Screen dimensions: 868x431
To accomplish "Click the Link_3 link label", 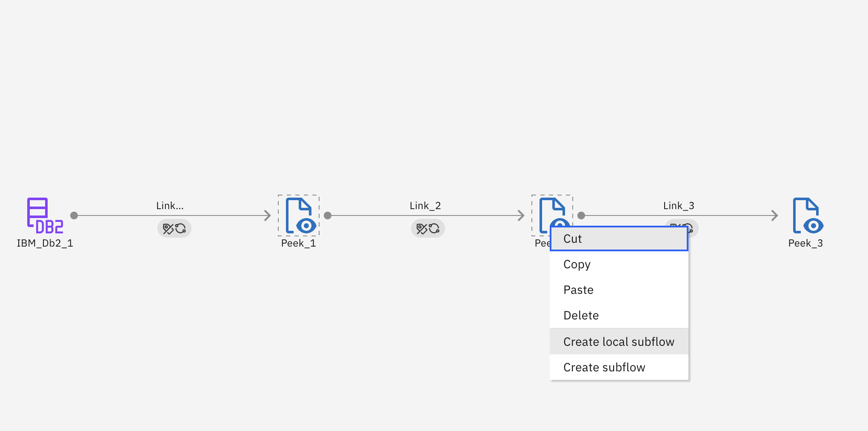I will pos(679,206).
